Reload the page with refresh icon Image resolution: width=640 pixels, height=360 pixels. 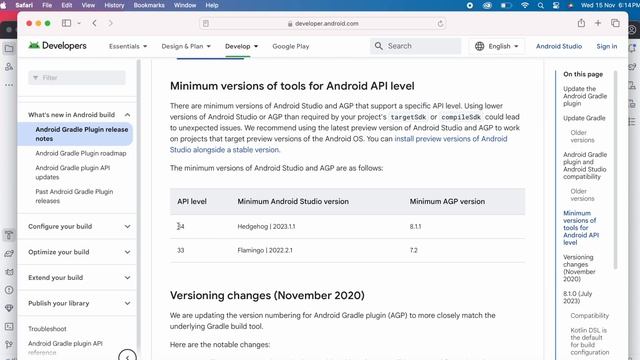(440, 24)
